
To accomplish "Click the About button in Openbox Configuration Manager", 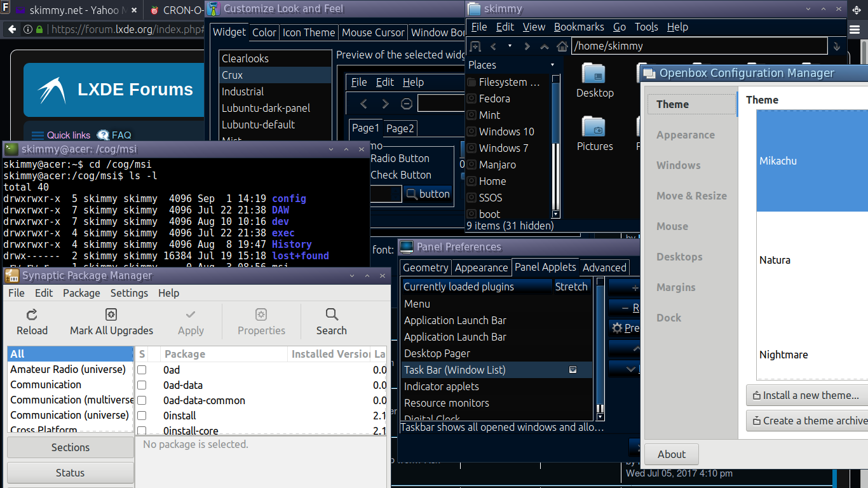I will tap(672, 454).
